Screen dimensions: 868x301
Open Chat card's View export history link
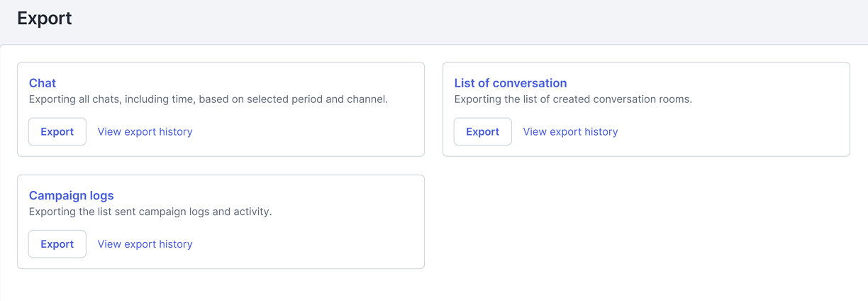pyautogui.click(x=145, y=131)
